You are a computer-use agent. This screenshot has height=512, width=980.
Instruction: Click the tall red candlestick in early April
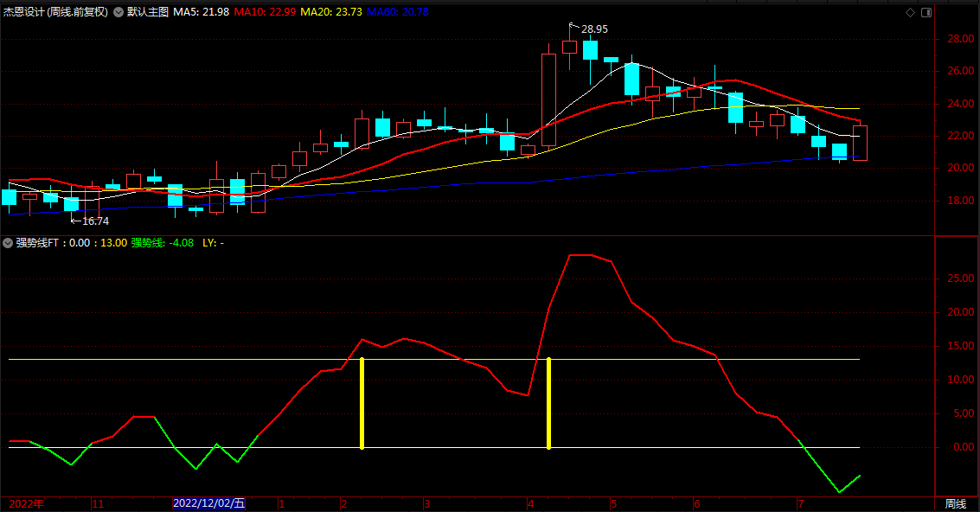click(x=548, y=100)
